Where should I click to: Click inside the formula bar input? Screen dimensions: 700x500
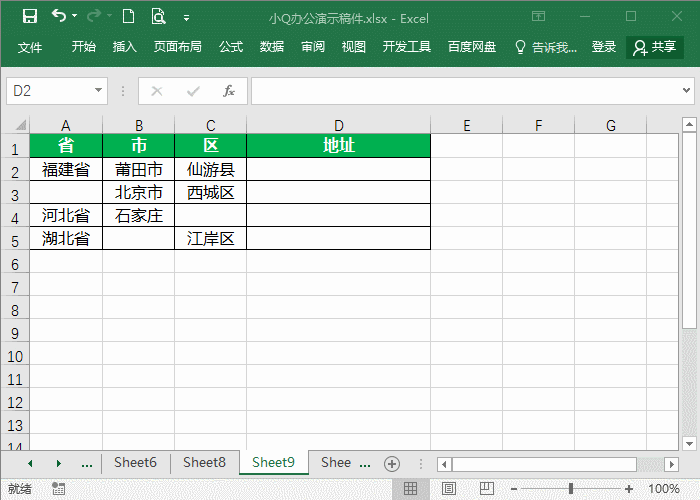click(464, 91)
